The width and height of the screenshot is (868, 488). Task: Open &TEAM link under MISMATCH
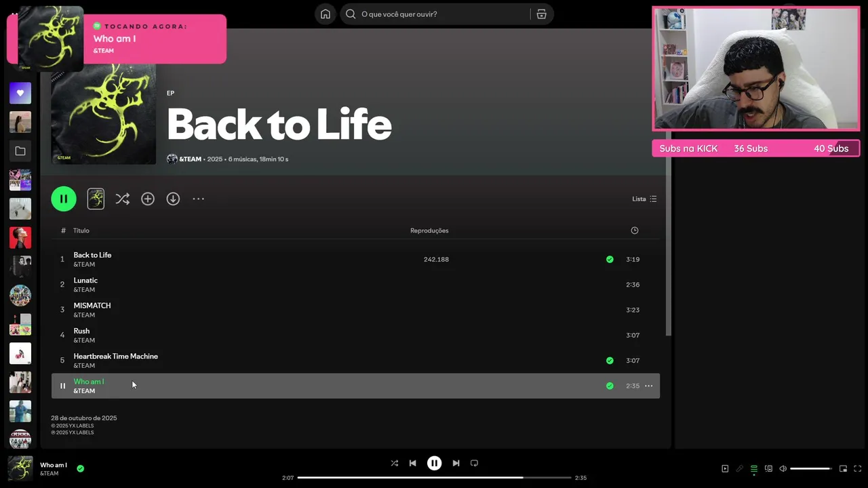[84, 315]
